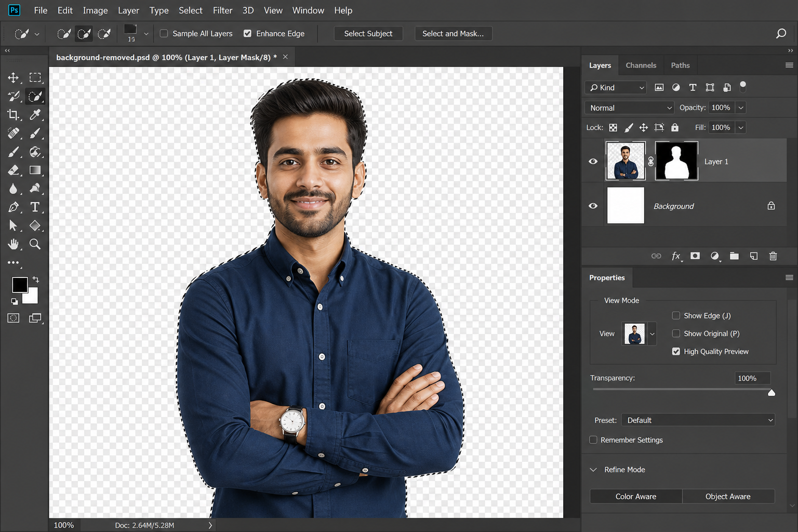Activate the Horizontal Type tool
The width and height of the screenshot is (798, 532).
coord(35,207)
